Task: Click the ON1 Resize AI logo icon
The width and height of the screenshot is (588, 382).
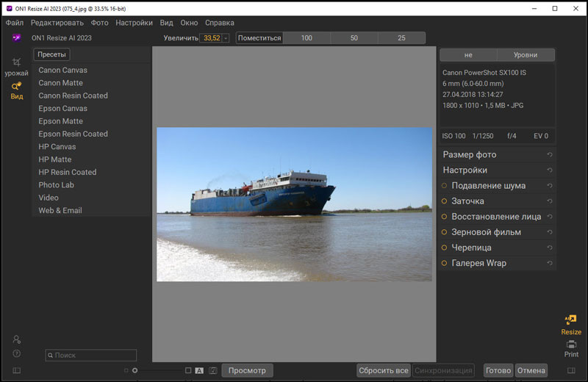Action: point(16,38)
